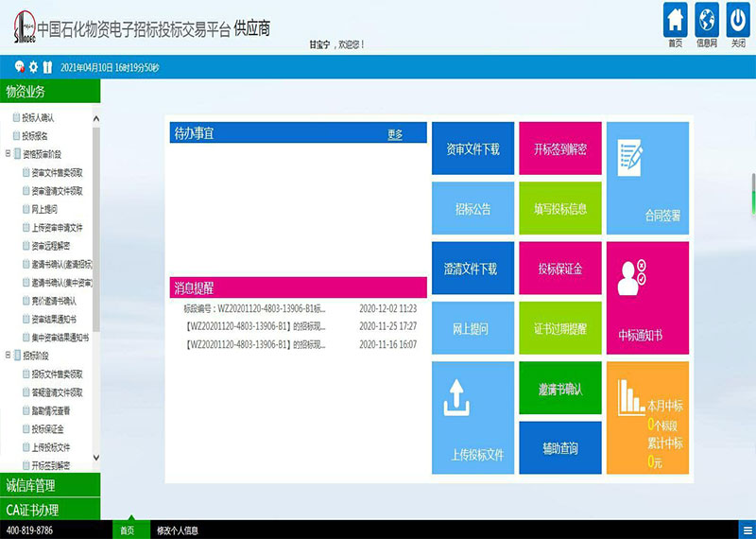This screenshot has height=539, width=756.
Task: Select 资审结果通知书 tree item
Action: 54,320
